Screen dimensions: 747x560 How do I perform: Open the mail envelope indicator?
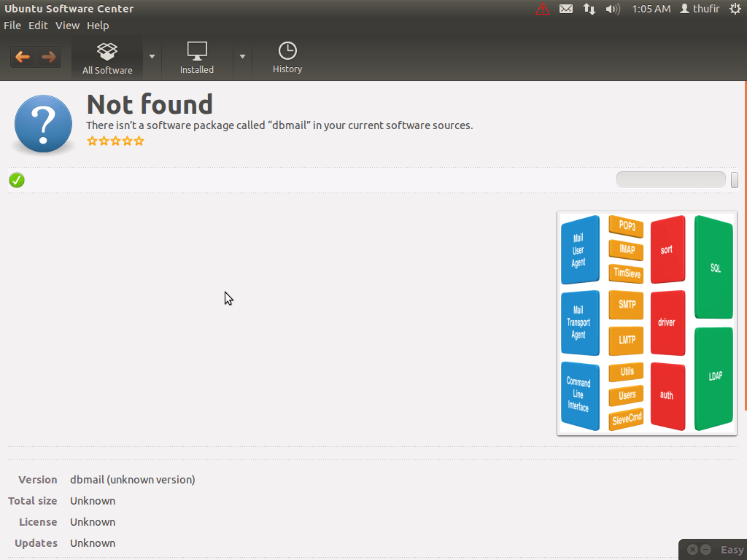click(566, 9)
